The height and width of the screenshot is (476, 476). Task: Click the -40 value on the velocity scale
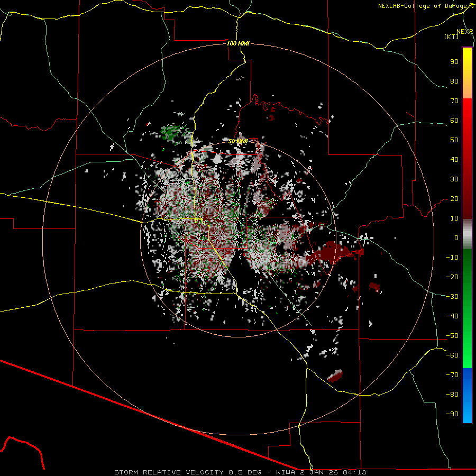coord(452,316)
